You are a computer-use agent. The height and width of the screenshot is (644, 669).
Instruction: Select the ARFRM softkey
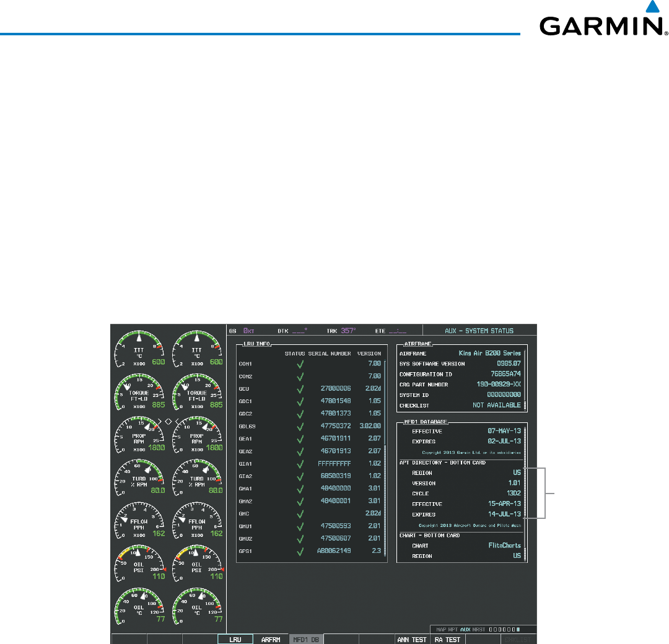coord(271,639)
